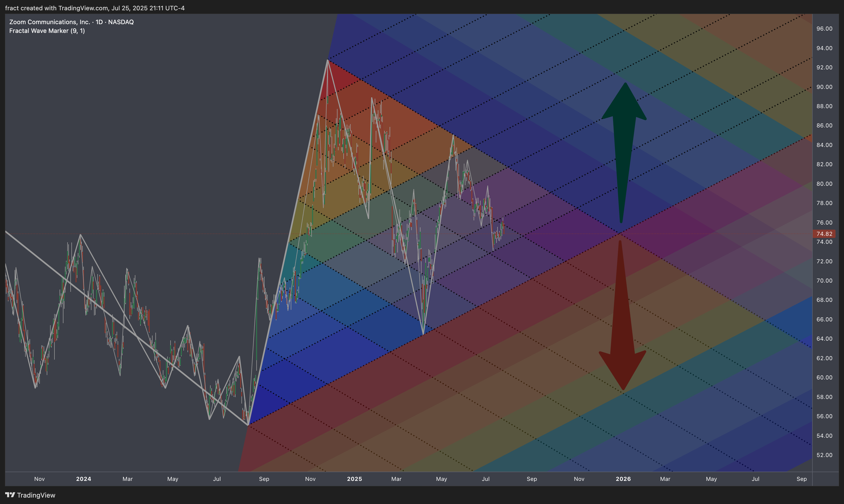Click the bold 2025 year label on time axis
844x504 pixels.
(x=354, y=479)
